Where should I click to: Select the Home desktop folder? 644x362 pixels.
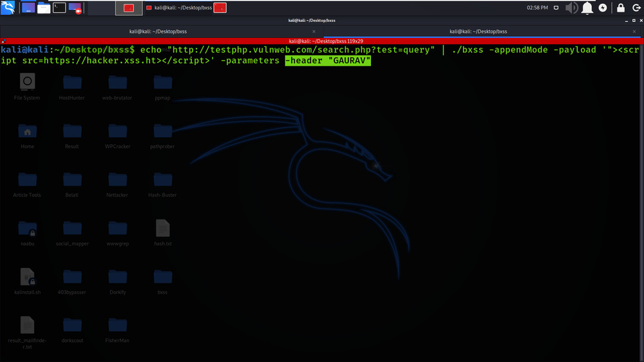point(28,136)
